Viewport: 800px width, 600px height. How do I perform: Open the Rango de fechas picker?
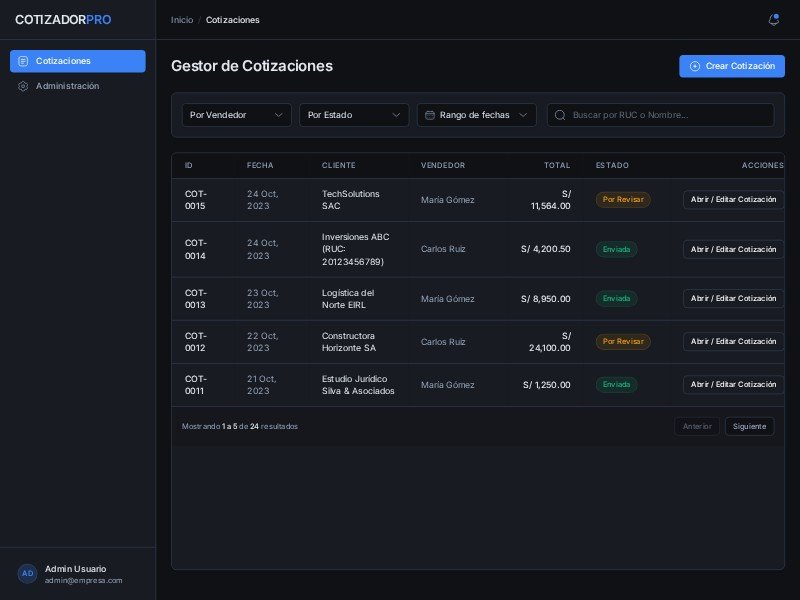[476, 115]
